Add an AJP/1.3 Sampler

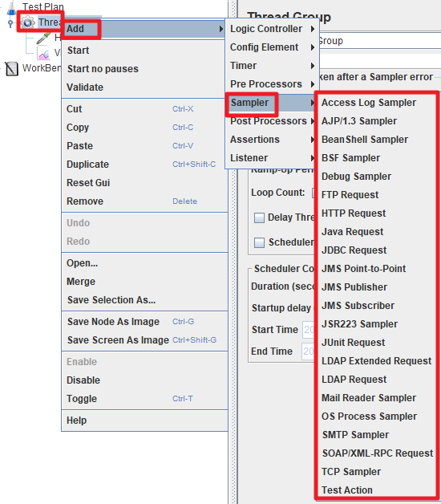point(377,121)
